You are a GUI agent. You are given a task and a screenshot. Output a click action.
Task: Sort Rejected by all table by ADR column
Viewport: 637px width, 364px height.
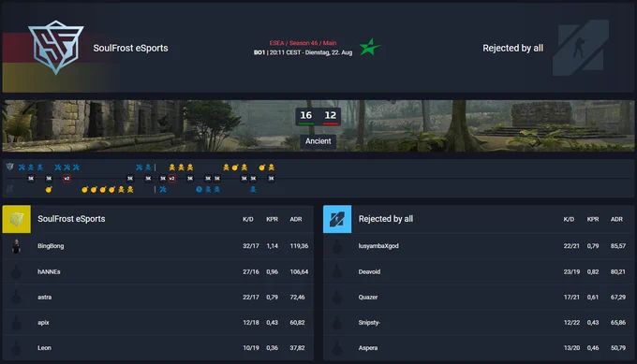point(616,219)
